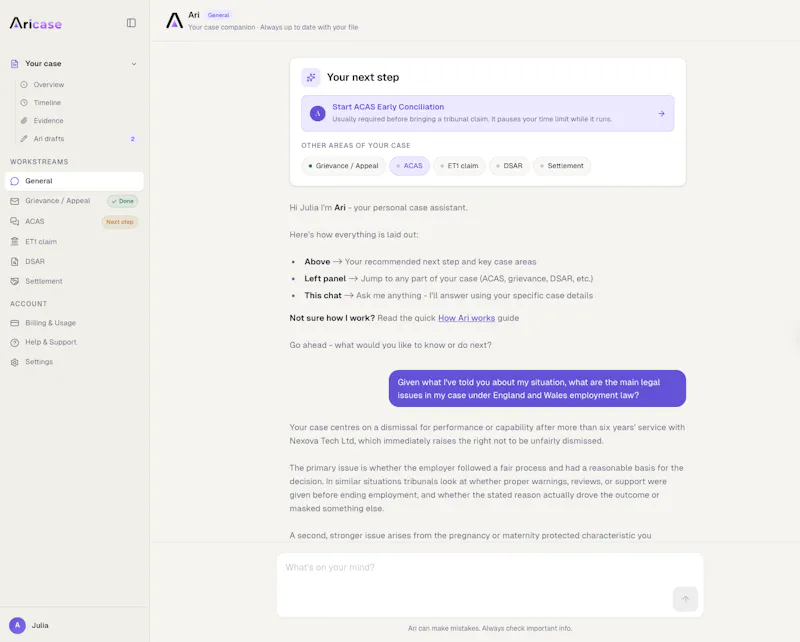Click the sparkle icon beside Your next step
The height and width of the screenshot is (642, 800).
[311, 78]
